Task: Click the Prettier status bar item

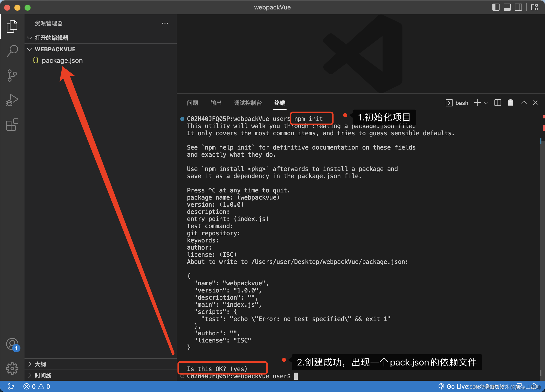Action: 493,386
